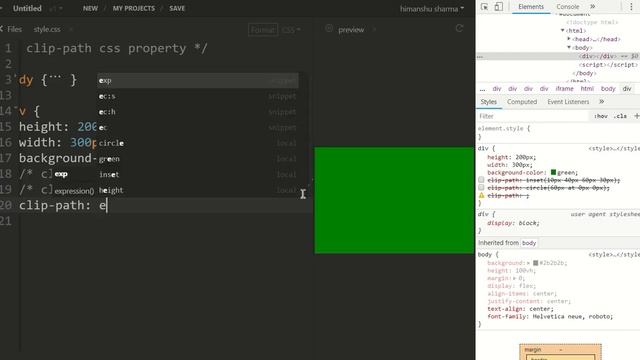
Task: Toggle the clip-path circle checkbox
Action: click(x=481, y=187)
